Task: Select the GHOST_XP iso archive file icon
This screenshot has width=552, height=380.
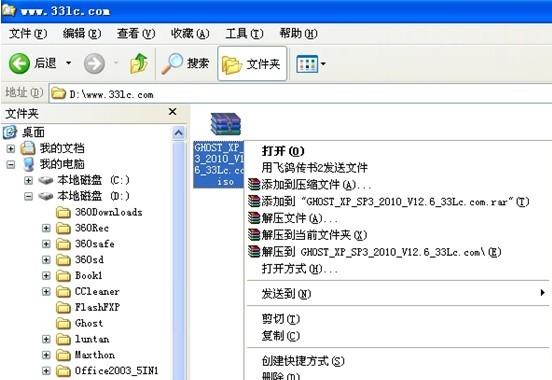Action: coord(225,124)
